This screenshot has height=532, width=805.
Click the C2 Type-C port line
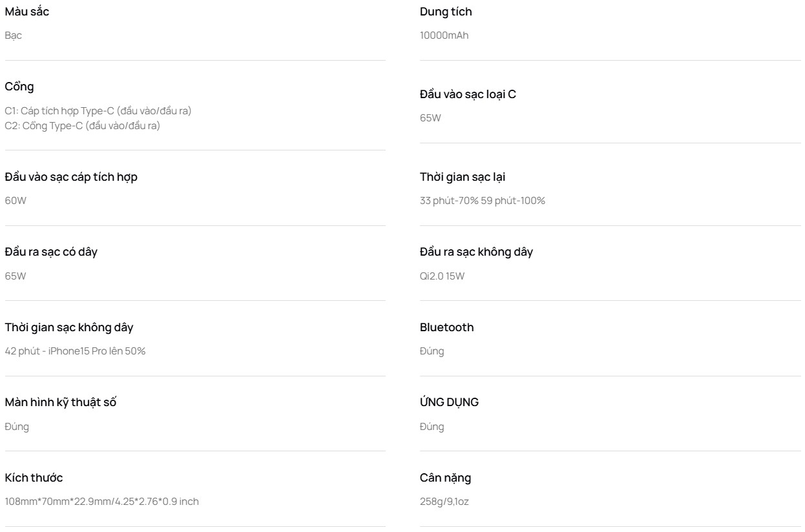point(83,125)
